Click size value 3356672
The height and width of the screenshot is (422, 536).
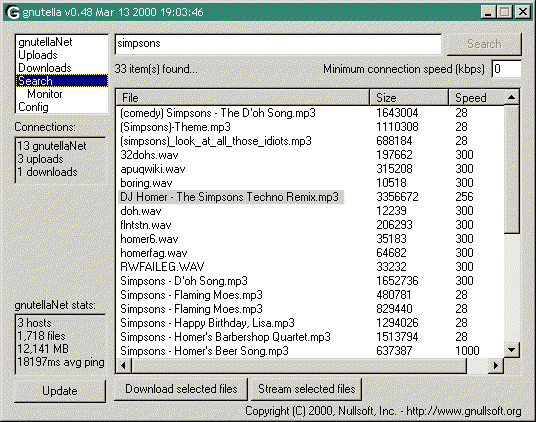[397, 197]
